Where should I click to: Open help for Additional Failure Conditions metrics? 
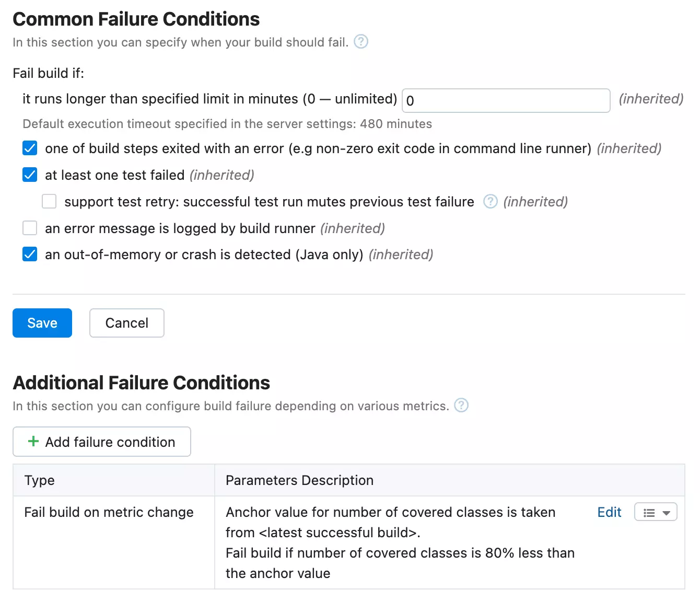(x=461, y=406)
